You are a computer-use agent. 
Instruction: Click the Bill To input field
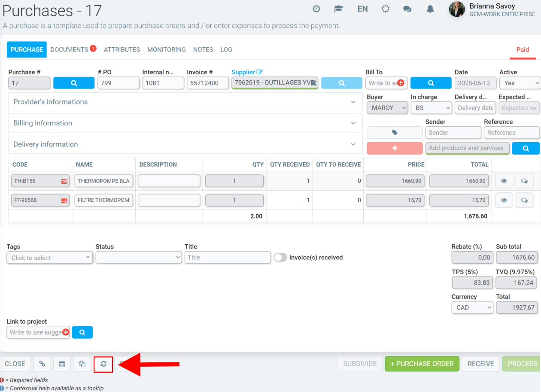386,83
